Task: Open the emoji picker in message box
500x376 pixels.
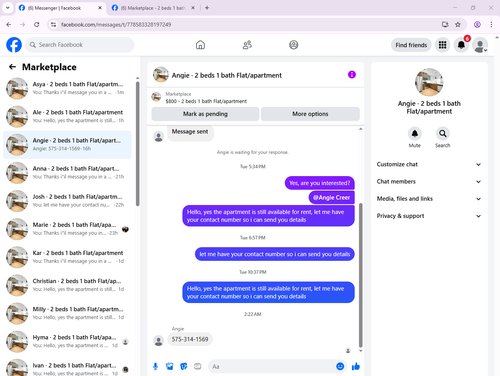Action: [x=340, y=367]
